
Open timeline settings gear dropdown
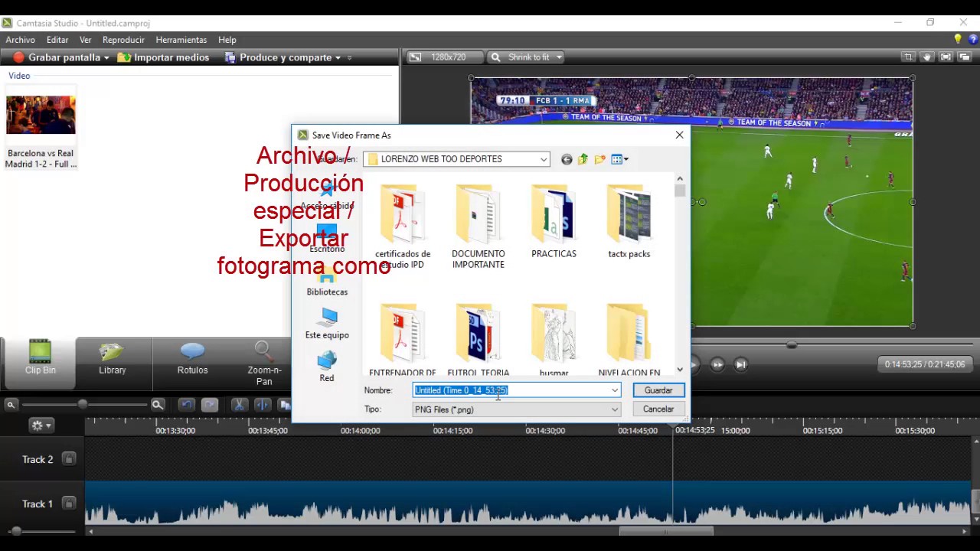tap(41, 425)
